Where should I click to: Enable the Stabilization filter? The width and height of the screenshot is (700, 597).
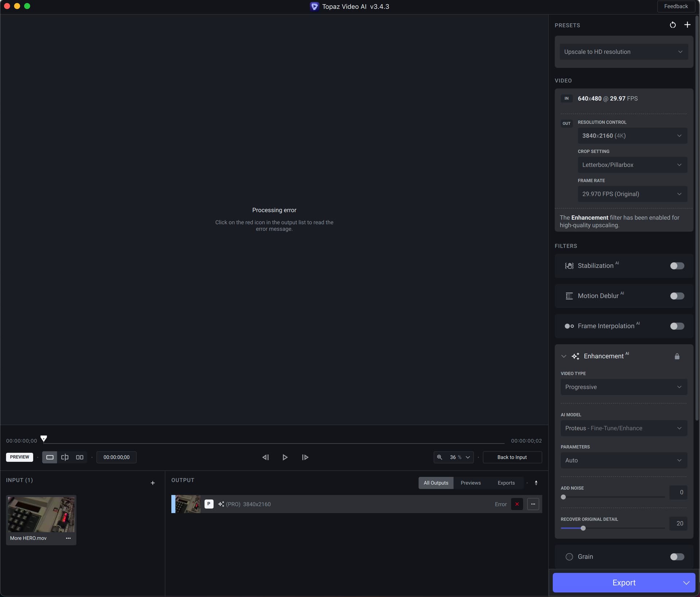click(677, 266)
